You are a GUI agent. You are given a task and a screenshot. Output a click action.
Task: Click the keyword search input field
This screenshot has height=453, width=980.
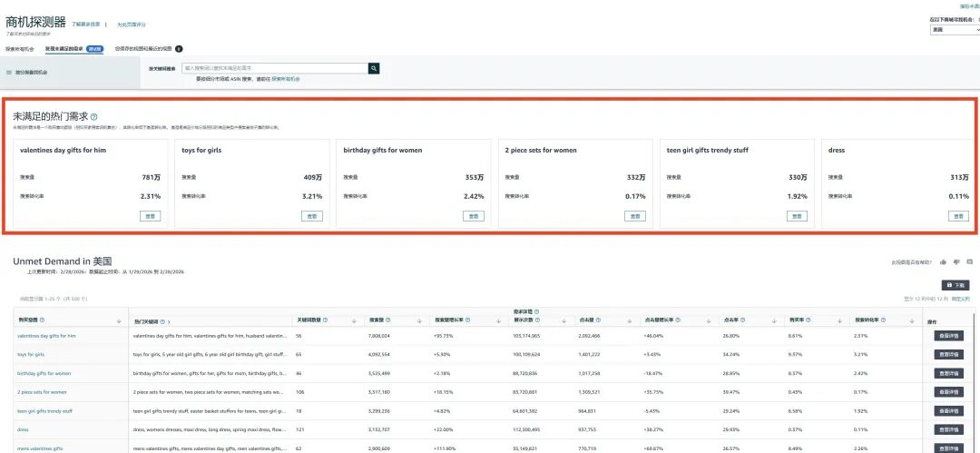[275, 68]
